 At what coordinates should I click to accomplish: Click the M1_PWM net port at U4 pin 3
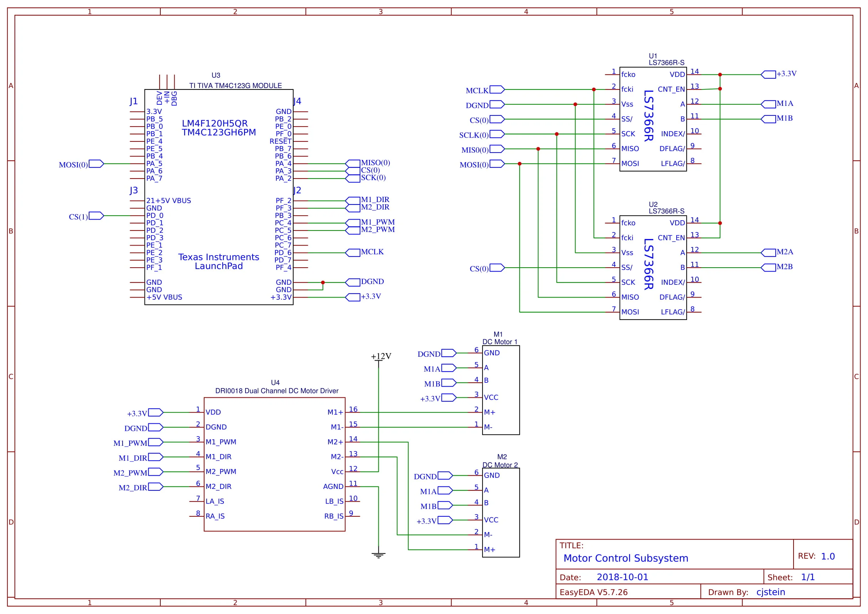click(x=138, y=442)
